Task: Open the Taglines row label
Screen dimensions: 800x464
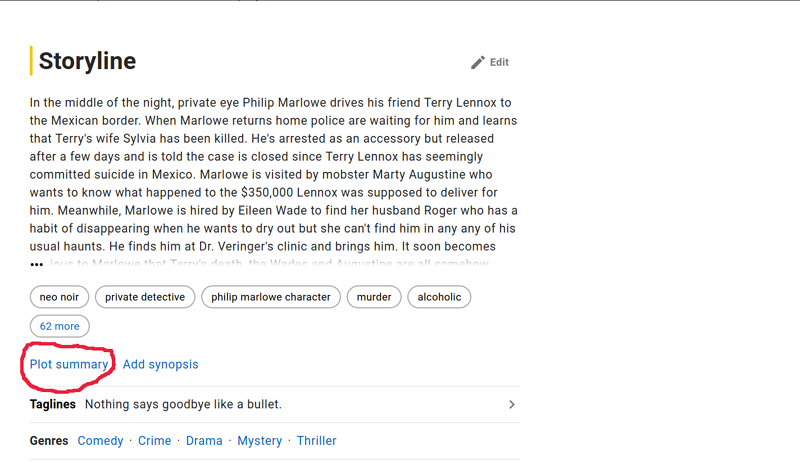Action: pyautogui.click(x=53, y=404)
